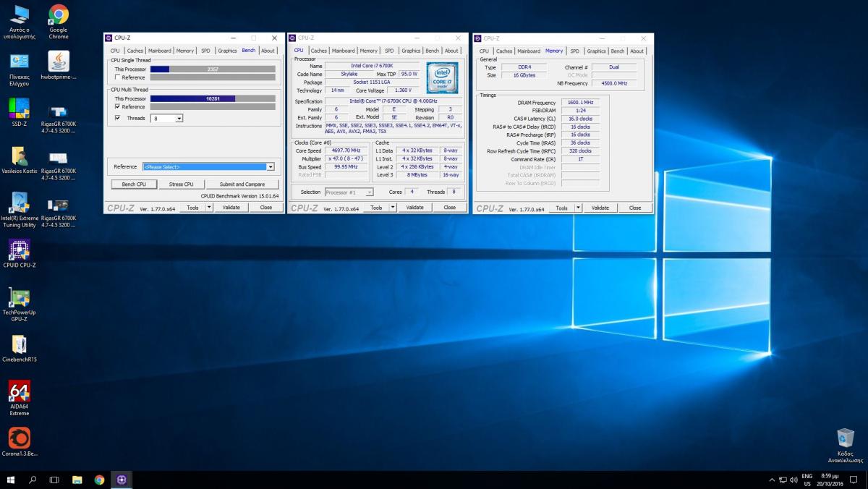This screenshot has height=489, width=868.
Task: Launch the TechPowerUp GPU-Z desktop icon
Action: click(x=20, y=305)
